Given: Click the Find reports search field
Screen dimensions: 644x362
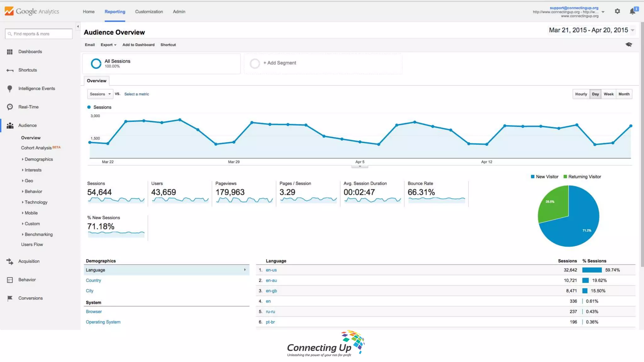Looking at the screenshot, I should point(39,34).
